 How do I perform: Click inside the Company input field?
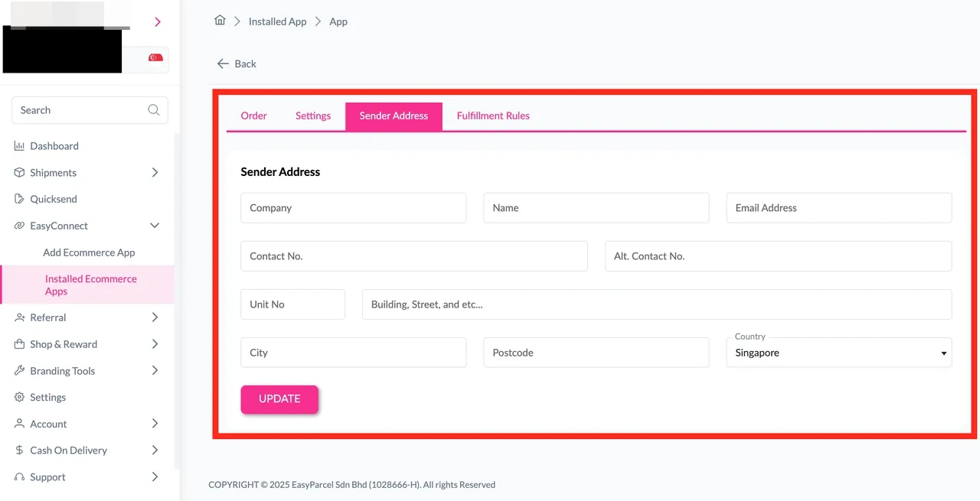point(353,207)
